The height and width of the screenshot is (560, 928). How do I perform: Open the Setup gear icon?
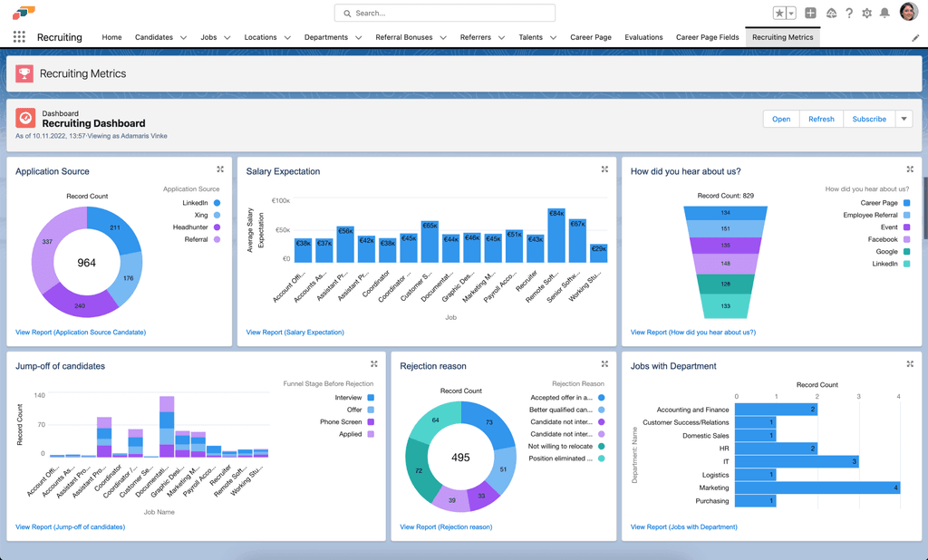click(867, 13)
